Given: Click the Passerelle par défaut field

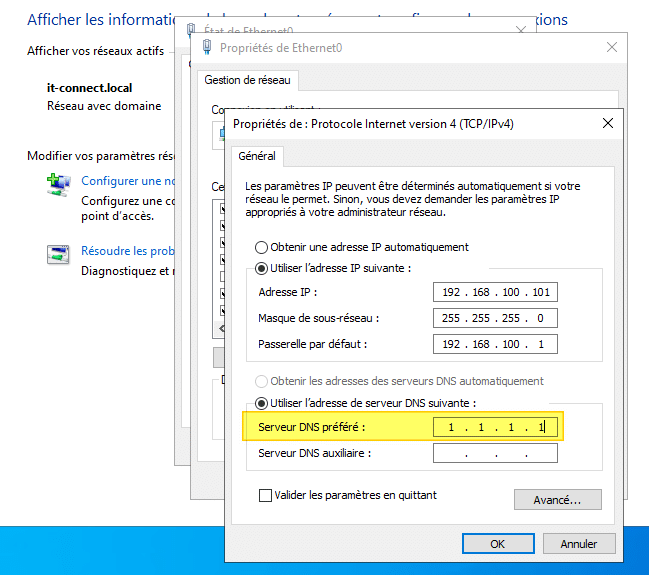Looking at the screenshot, I should 495,344.
